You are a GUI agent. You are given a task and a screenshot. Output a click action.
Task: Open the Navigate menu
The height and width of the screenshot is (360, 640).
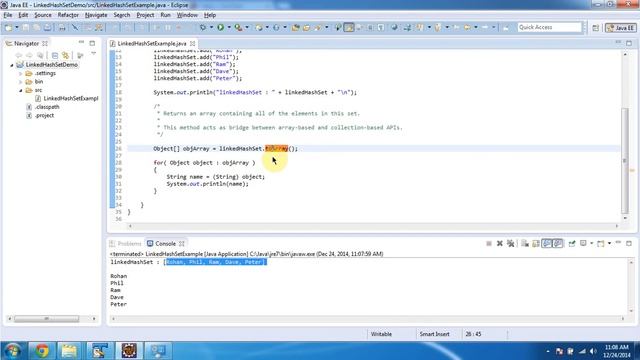(x=96, y=15)
